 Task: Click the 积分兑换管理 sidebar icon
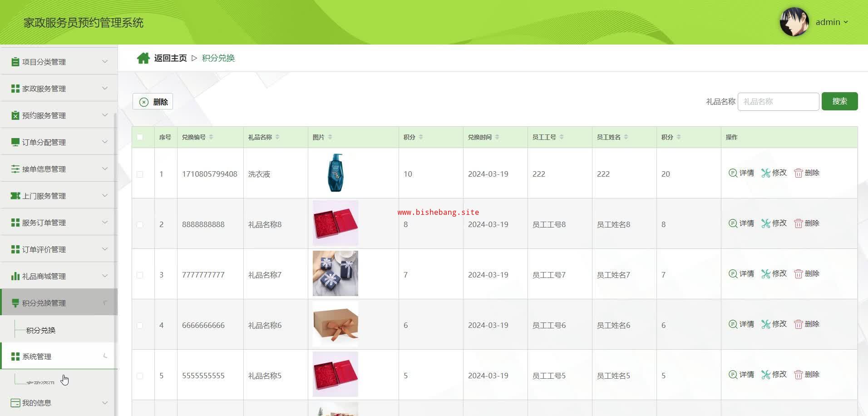coord(15,303)
